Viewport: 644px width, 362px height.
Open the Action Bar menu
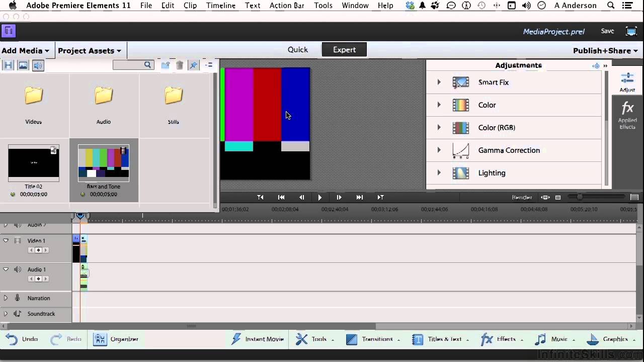click(287, 6)
